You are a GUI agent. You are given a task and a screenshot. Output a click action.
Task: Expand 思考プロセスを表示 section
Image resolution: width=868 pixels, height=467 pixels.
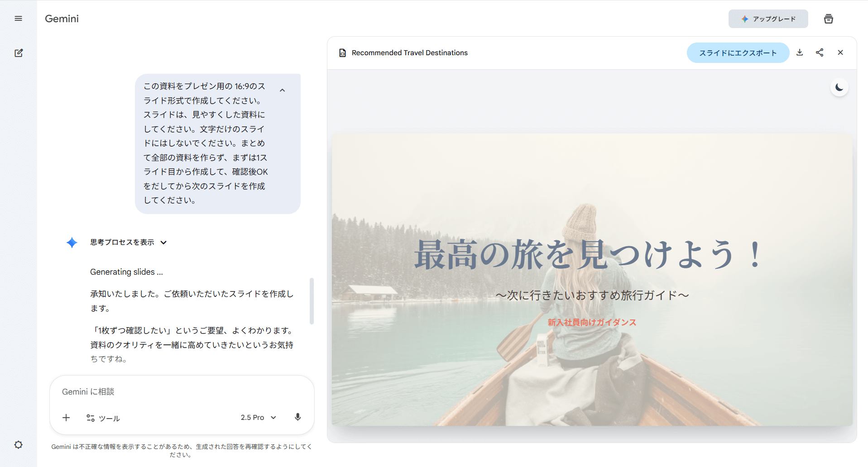129,243
